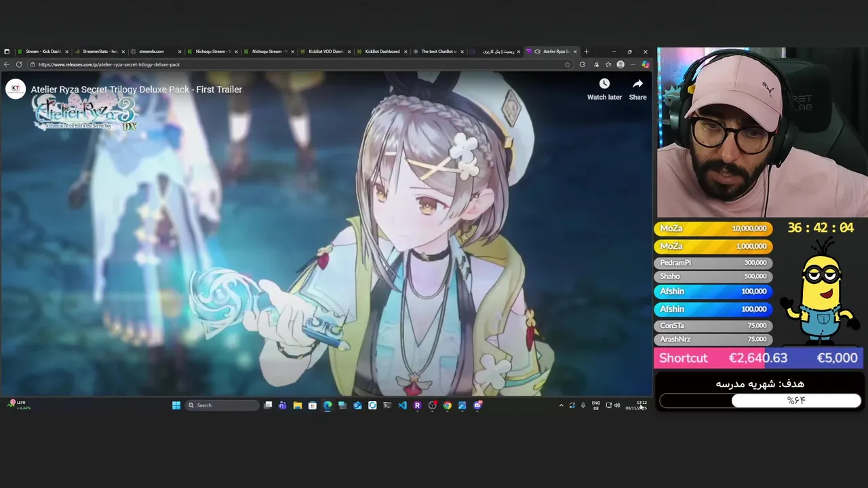Open the taskbar clock and date

coord(637,405)
